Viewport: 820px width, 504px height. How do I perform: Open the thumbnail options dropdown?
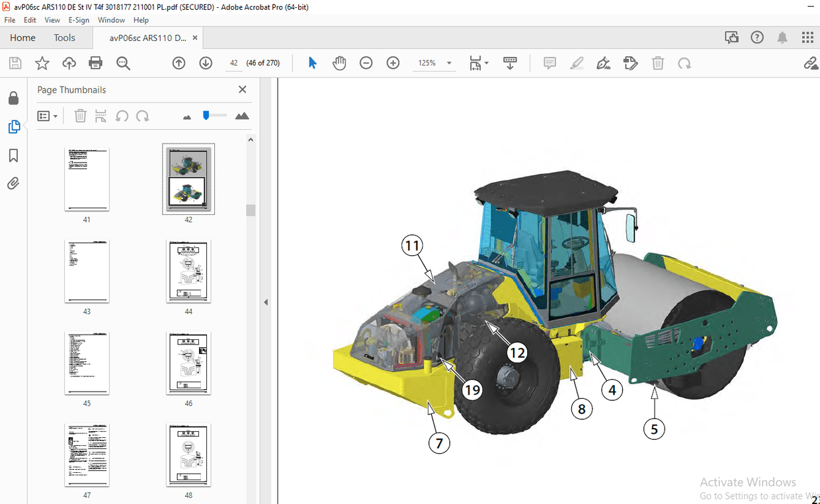pyautogui.click(x=47, y=116)
